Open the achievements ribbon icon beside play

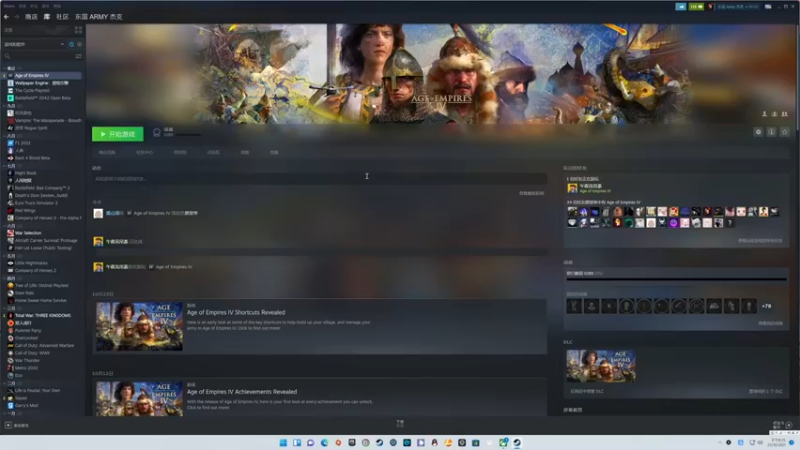click(x=157, y=133)
